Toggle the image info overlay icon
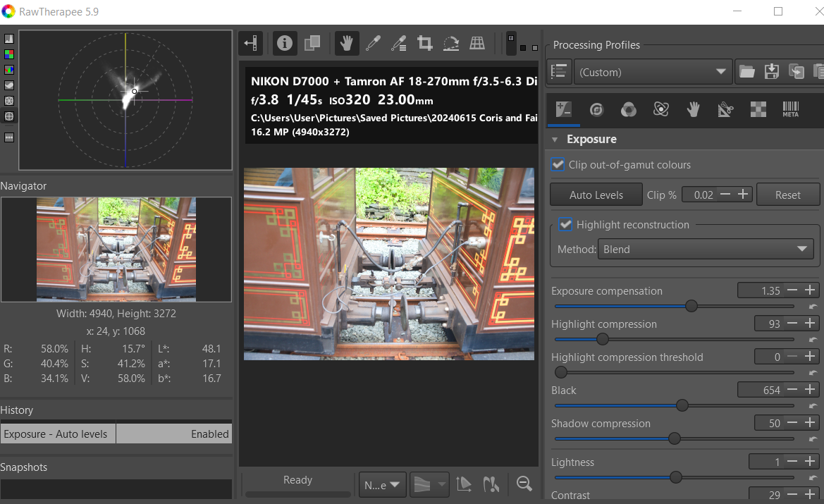This screenshot has width=824, height=504. (285, 44)
